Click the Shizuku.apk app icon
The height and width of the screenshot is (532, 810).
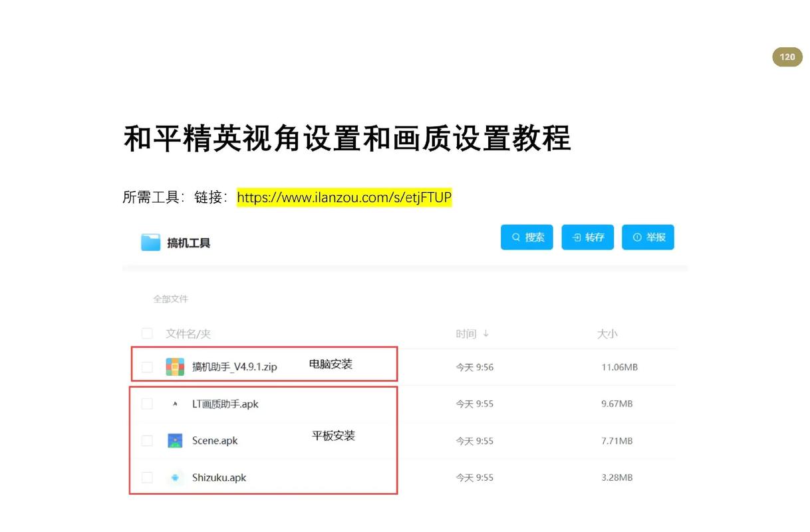click(174, 477)
